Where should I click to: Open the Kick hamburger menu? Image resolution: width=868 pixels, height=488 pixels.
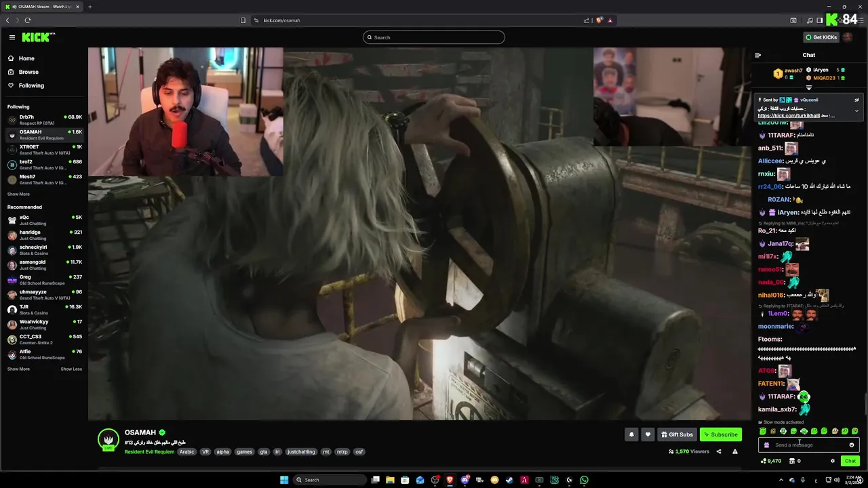12,37
